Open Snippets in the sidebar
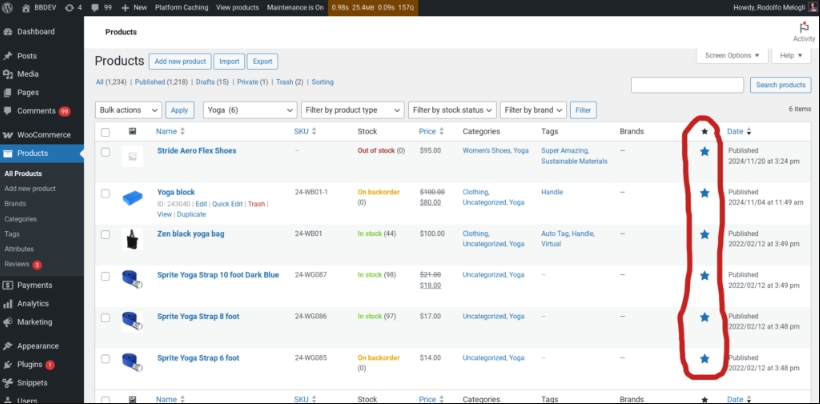Image resolution: width=820 pixels, height=404 pixels. pyautogui.click(x=32, y=383)
